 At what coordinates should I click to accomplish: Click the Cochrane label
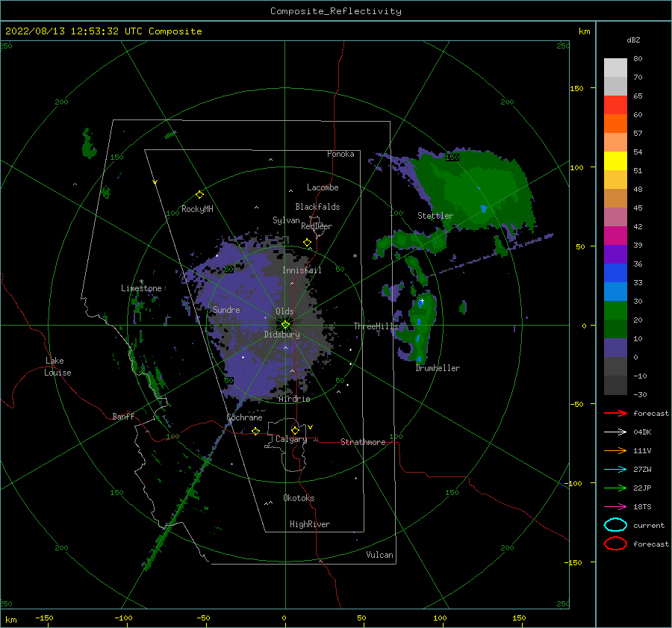(x=244, y=417)
